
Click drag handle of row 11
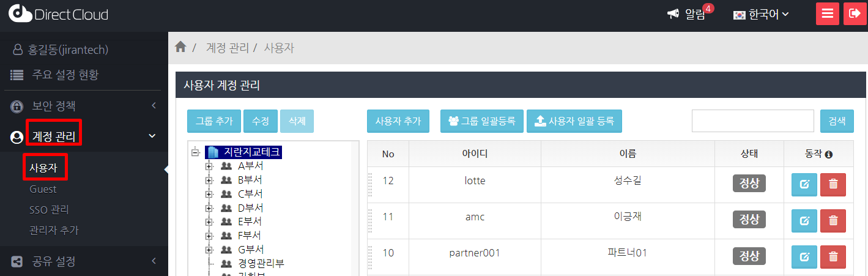[x=370, y=221]
